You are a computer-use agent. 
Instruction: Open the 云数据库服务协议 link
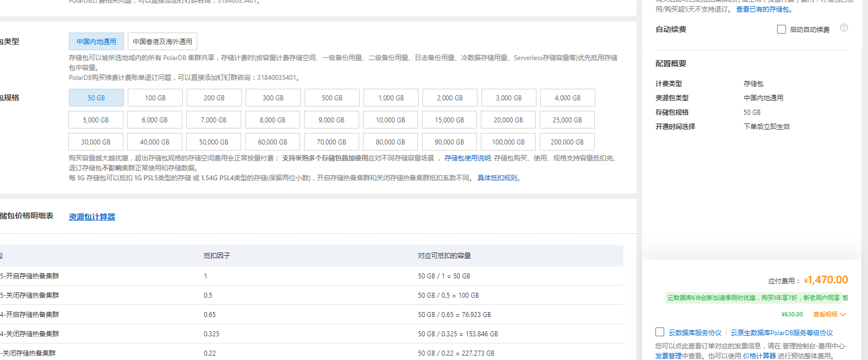(695, 333)
